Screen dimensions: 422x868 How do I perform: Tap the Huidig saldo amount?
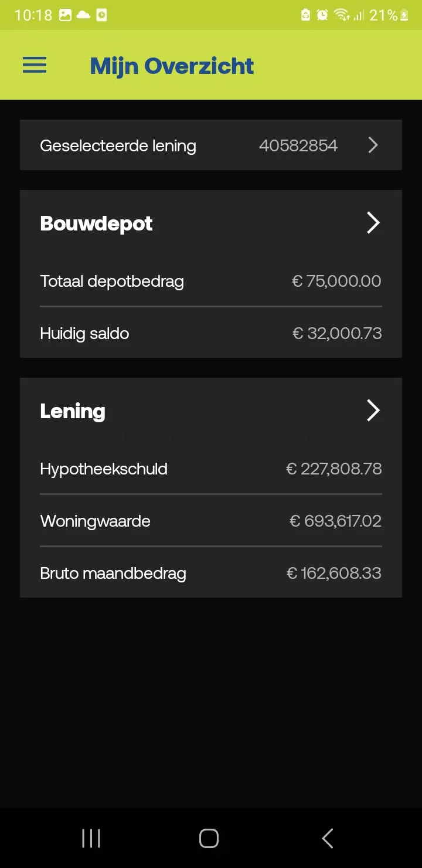[337, 334]
